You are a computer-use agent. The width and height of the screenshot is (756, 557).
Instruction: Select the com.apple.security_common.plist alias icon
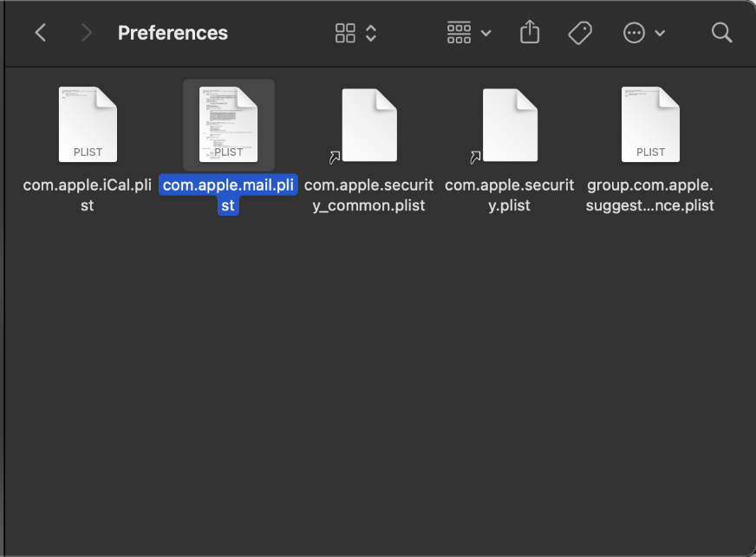368,125
